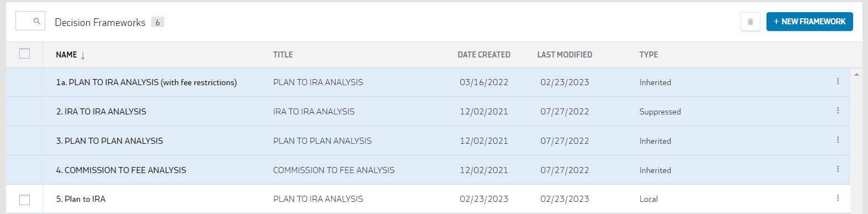Sort by LAST MODIFIED column
Image resolution: width=868 pixels, height=214 pixels.
565,55
